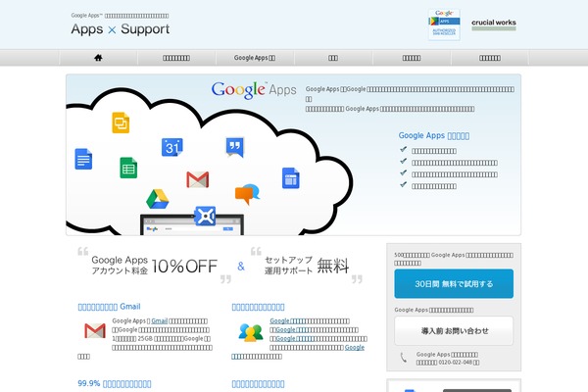
Task: Click the セットアップ 運用サポート 無料 promo text
Action: coord(307,266)
